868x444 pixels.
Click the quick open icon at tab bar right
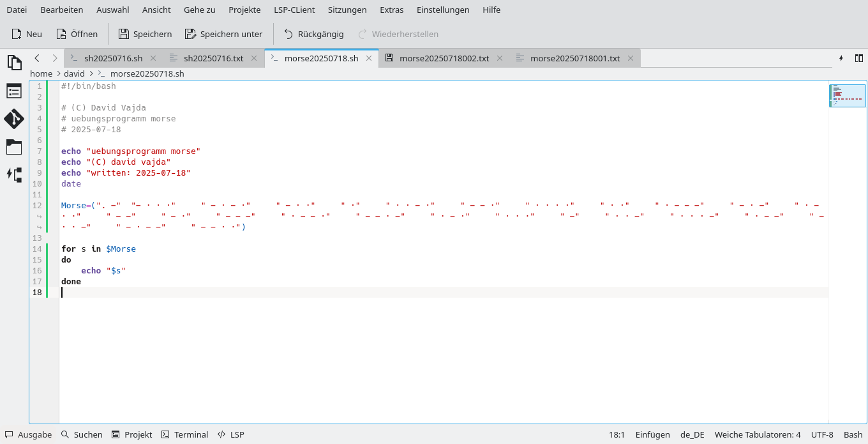pyautogui.click(x=841, y=58)
